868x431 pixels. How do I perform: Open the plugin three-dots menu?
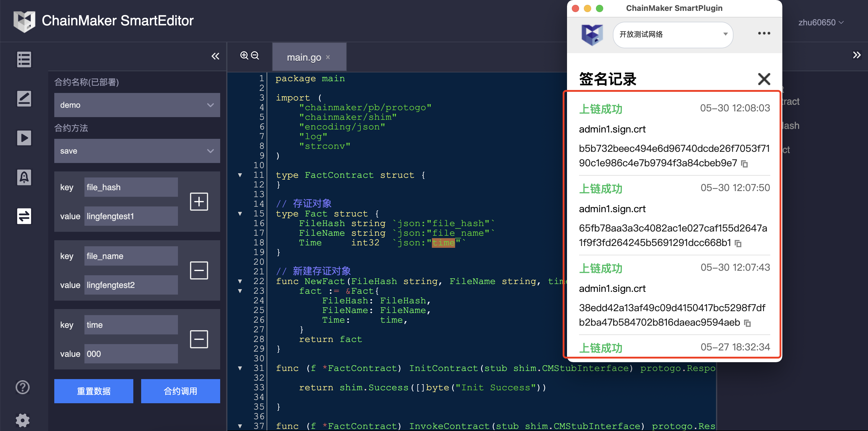pyautogui.click(x=764, y=34)
